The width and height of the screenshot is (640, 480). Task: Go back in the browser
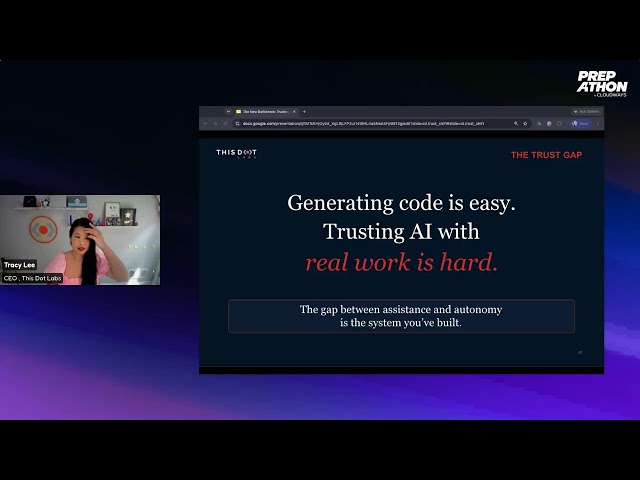click(205, 123)
